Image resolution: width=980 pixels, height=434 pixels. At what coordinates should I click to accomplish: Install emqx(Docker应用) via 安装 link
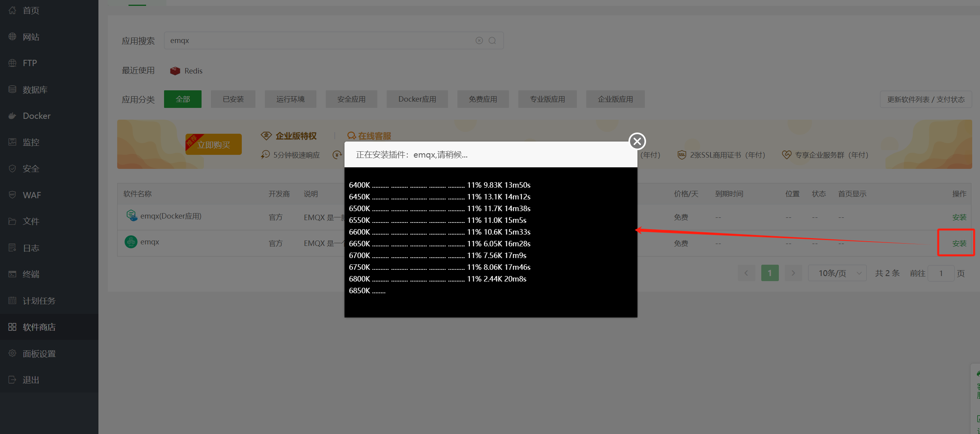tap(959, 217)
